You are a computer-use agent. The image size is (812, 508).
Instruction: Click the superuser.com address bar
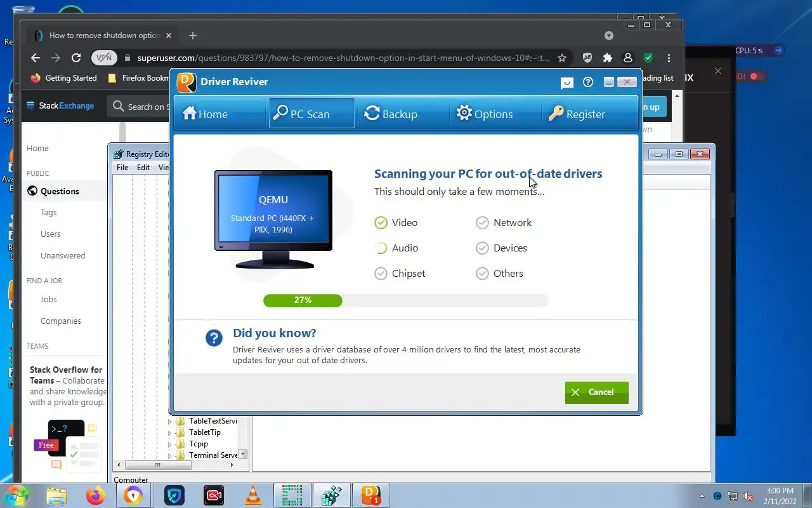coord(343,58)
